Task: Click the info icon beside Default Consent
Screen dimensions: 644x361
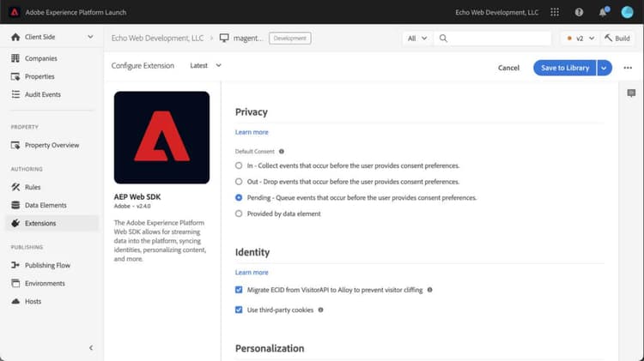Action: 282,151
